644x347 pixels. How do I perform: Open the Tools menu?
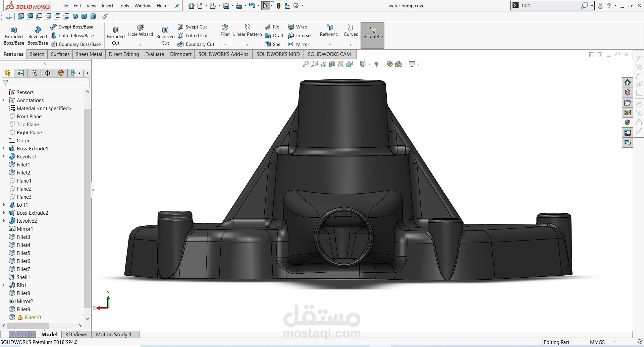pos(124,6)
